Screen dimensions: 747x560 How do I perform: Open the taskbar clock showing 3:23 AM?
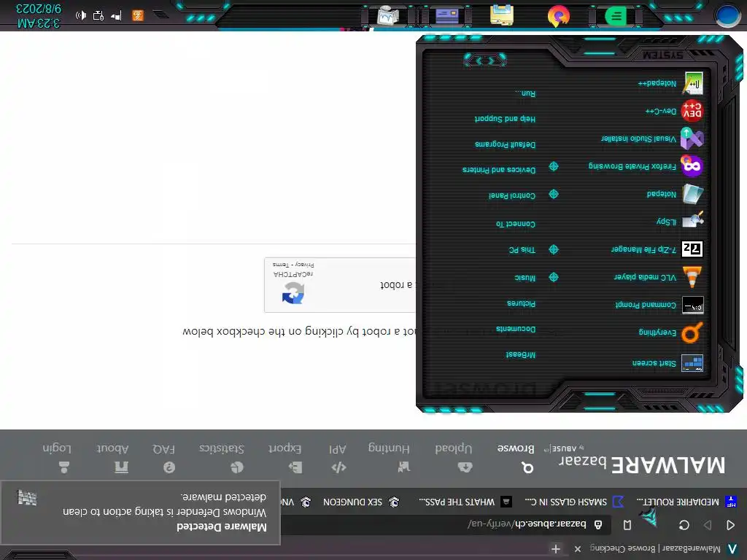tap(38, 16)
